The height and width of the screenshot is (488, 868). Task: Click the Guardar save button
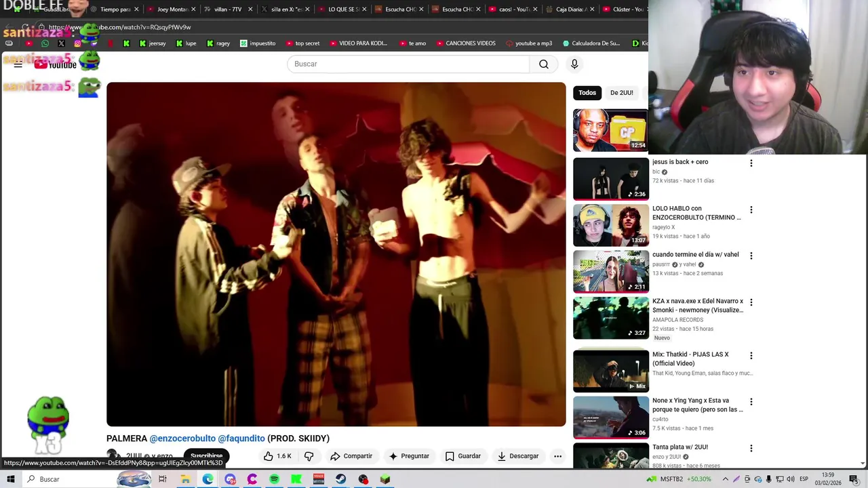pyautogui.click(x=463, y=456)
